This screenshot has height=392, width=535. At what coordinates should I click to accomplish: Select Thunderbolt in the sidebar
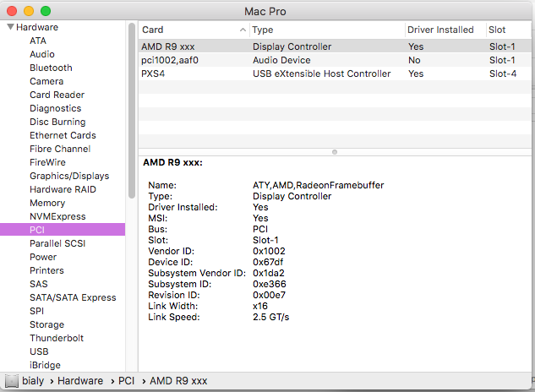click(57, 338)
